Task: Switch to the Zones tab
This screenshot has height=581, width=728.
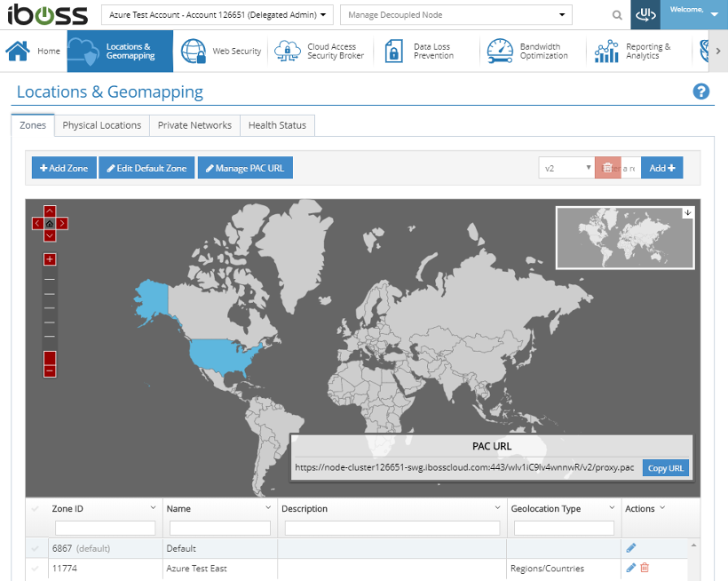Action: coord(33,125)
